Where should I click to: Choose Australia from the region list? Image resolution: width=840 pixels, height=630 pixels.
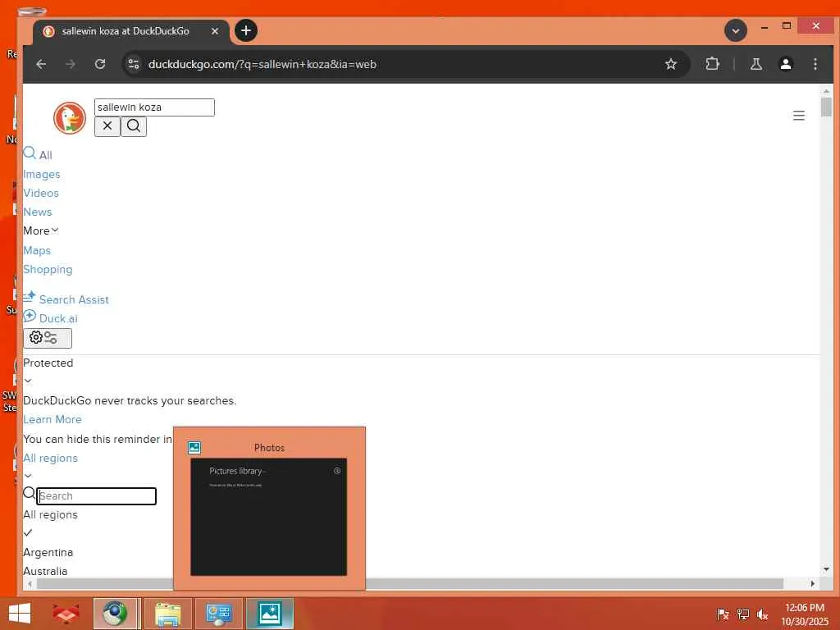click(x=45, y=571)
